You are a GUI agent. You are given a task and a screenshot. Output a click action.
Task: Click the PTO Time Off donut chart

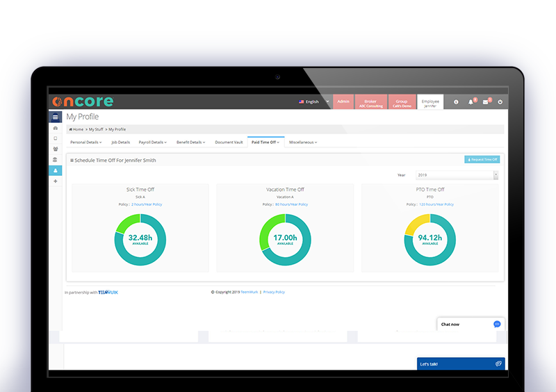(430, 240)
